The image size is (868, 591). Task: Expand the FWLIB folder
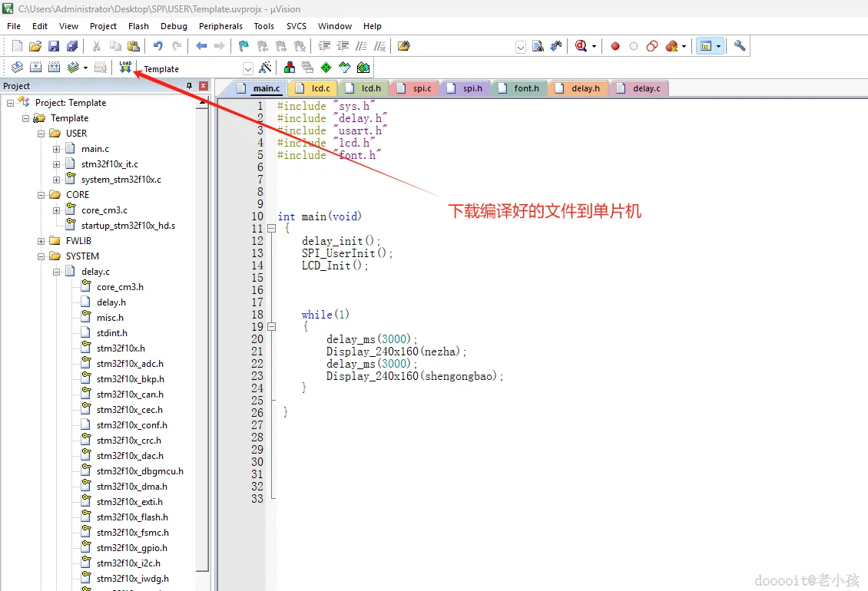(x=41, y=241)
